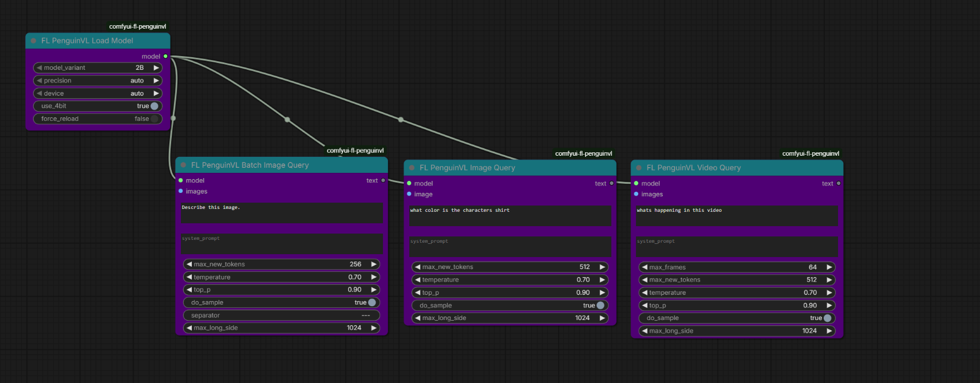Click system_prompt field in Image Query node

tap(510, 247)
